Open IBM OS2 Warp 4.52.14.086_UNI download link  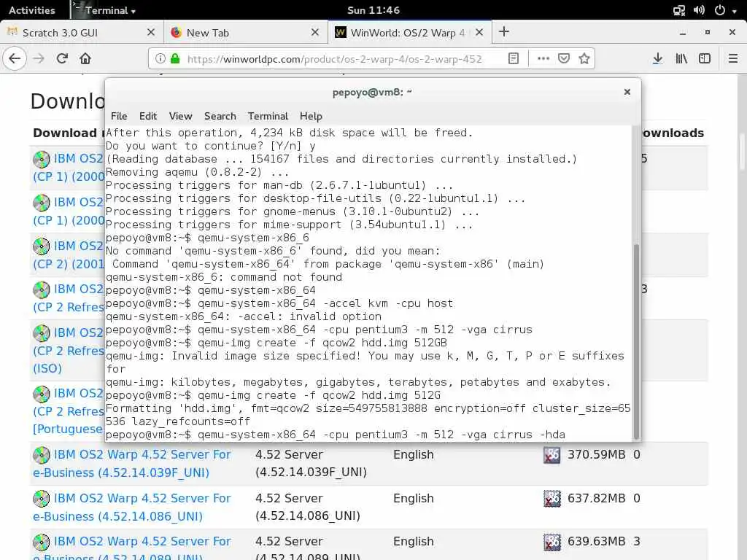[x=131, y=507]
